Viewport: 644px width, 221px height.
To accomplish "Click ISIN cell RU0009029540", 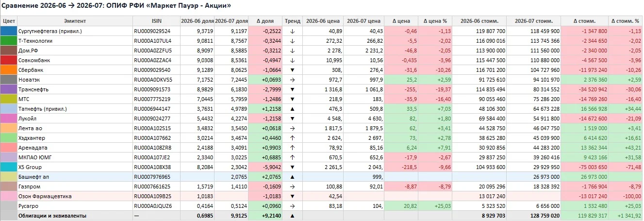I will [x=156, y=69].
